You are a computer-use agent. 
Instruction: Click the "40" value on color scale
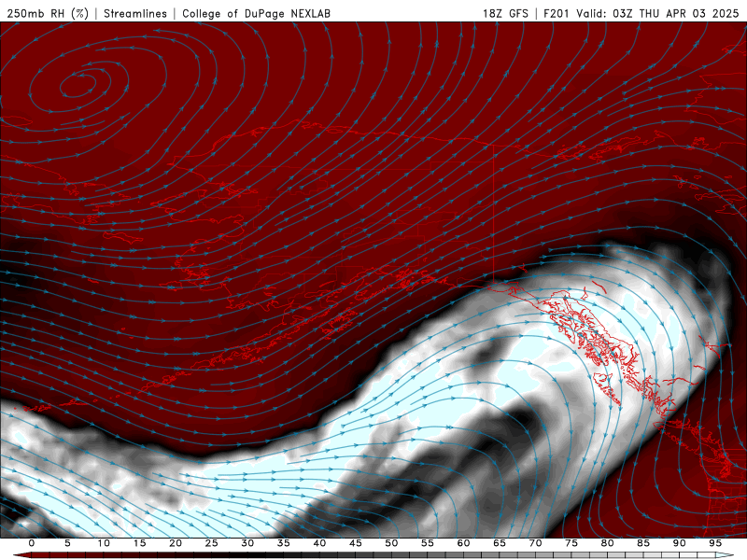coord(319,543)
